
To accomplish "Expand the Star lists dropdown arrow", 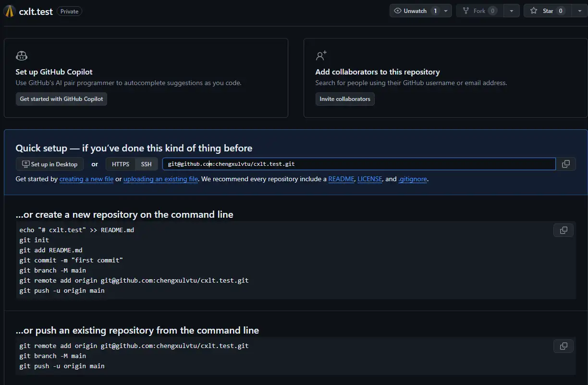I will [579, 11].
